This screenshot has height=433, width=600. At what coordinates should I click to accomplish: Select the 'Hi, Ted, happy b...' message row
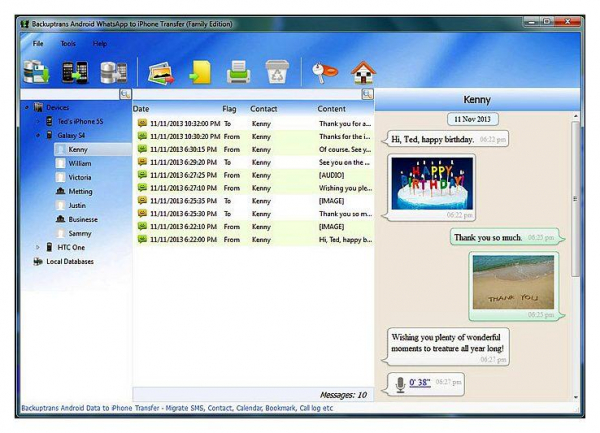point(253,239)
